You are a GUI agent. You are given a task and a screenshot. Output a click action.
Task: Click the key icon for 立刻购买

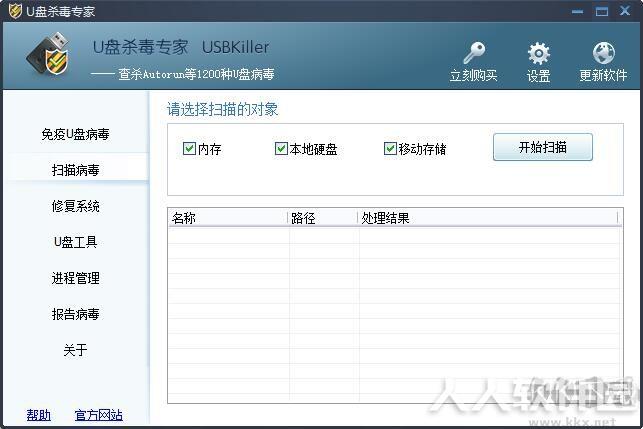474,52
